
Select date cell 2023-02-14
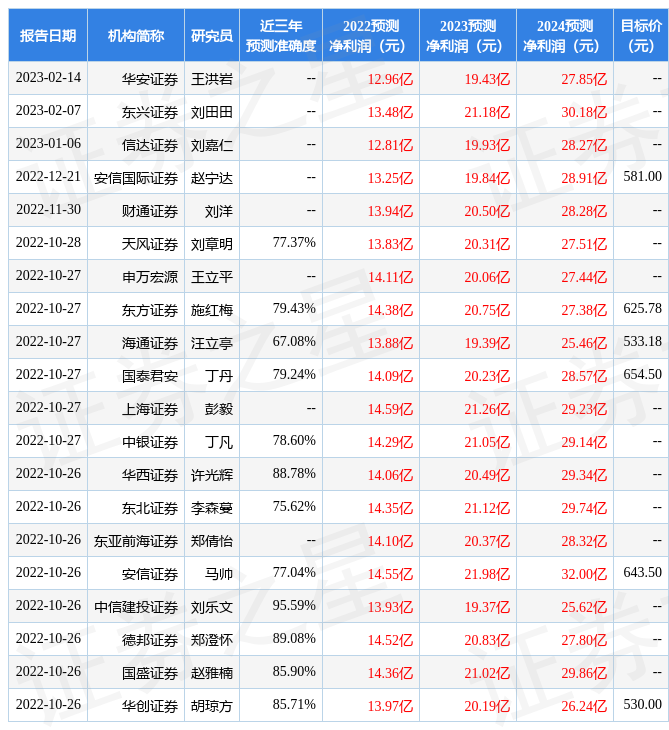pos(48,77)
